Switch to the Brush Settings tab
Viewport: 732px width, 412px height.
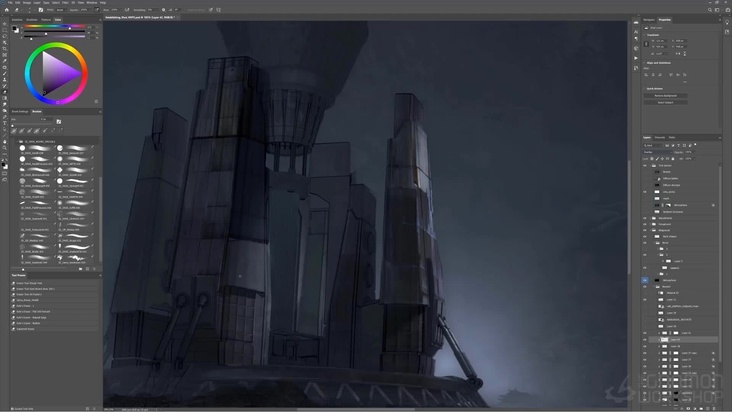point(20,112)
